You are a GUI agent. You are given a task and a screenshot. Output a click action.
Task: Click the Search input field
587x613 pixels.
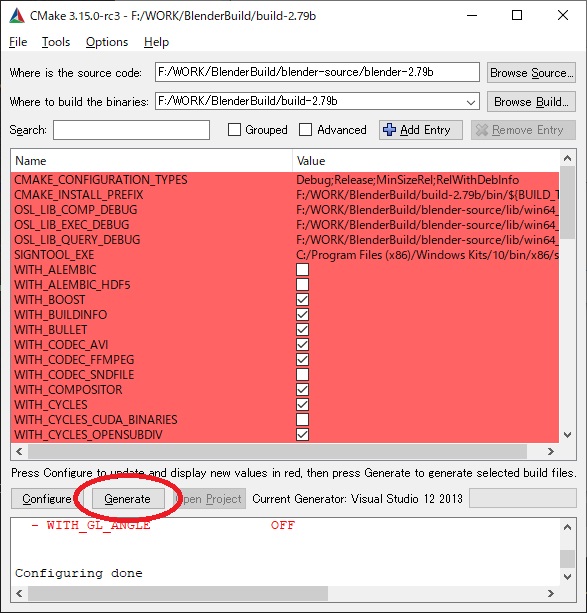tap(131, 130)
